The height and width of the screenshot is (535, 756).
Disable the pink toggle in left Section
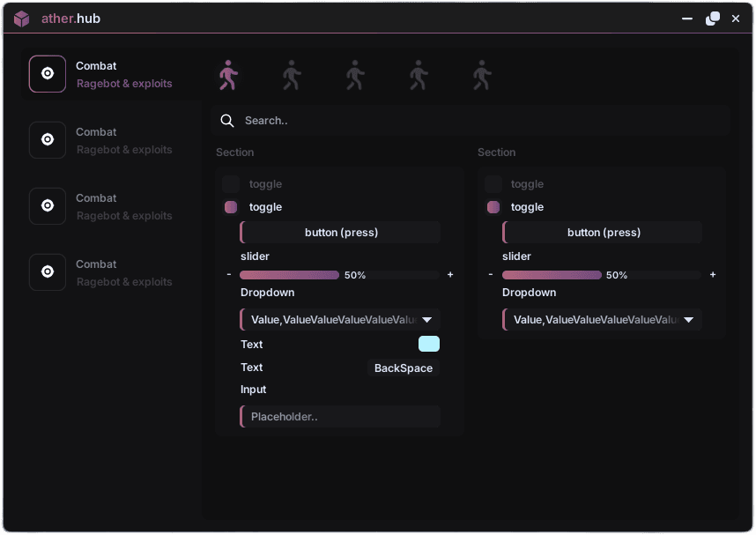230,206
